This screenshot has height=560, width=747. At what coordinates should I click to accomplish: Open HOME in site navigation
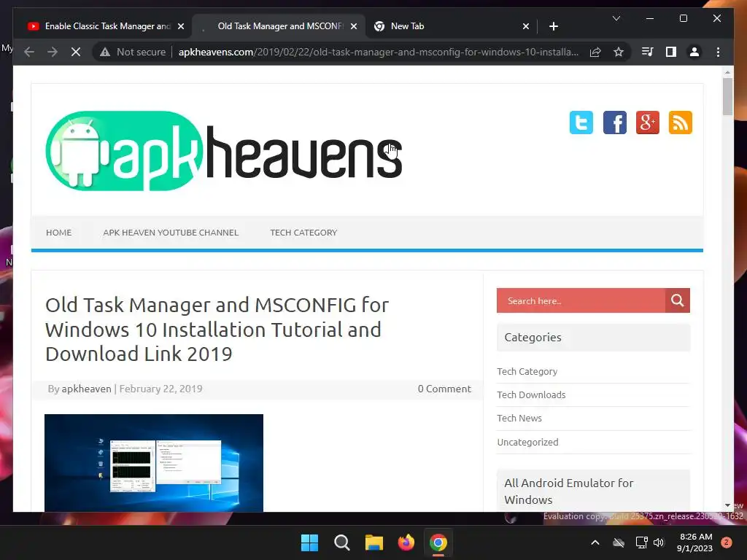(x=58, y=233)
